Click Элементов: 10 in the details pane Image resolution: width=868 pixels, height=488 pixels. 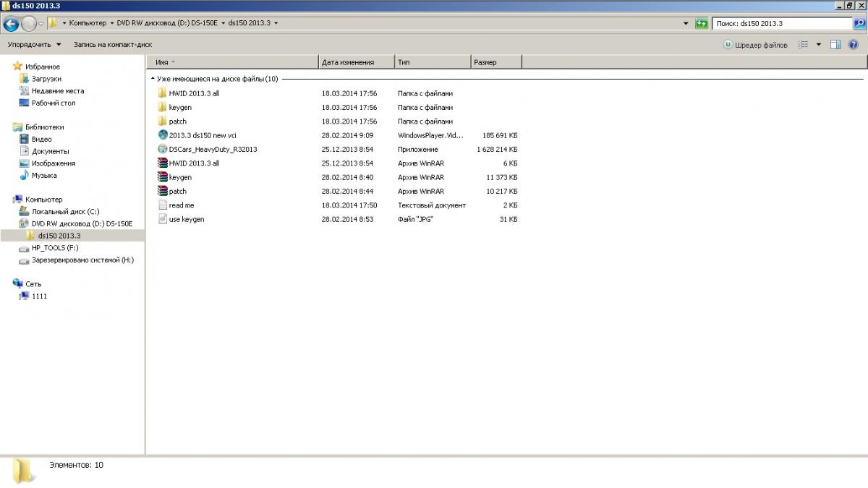(x=76, y=465)
